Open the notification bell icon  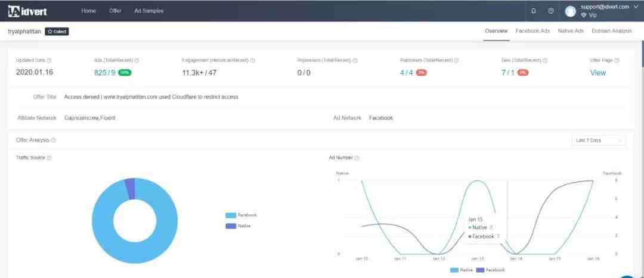tap(533, 11)
